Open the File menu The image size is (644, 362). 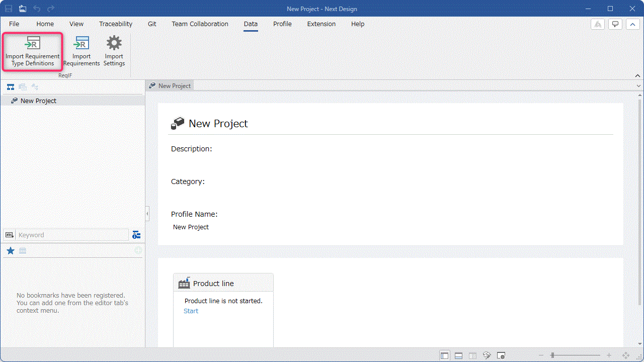14,24
